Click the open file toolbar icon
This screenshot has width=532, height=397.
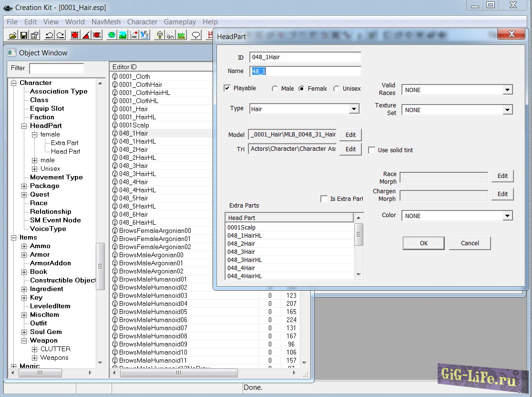tap(13, 35)
